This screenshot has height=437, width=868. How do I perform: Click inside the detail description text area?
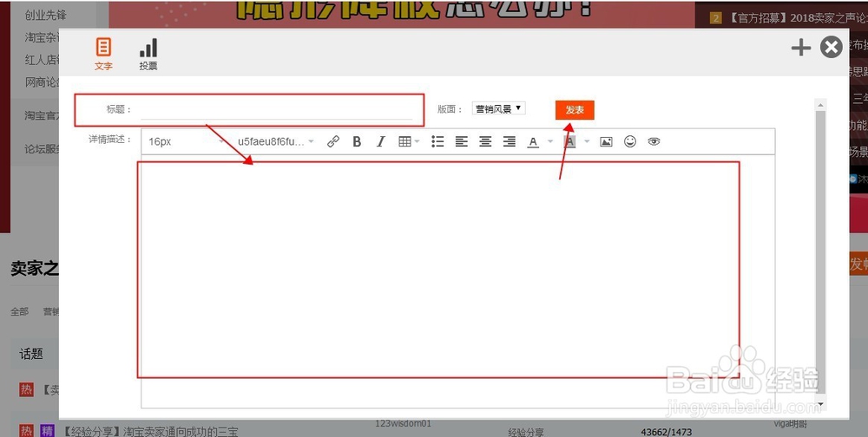pyautogui.click(x=457, y=281)
